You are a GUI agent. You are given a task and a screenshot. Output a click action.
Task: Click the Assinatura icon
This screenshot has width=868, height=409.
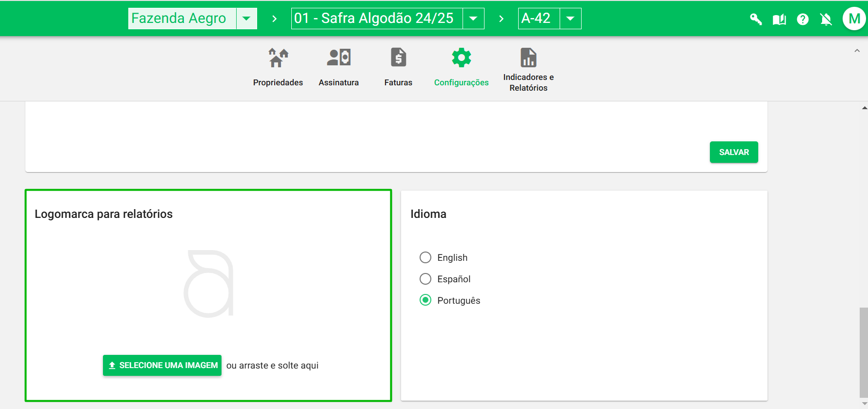coord(339,58)
